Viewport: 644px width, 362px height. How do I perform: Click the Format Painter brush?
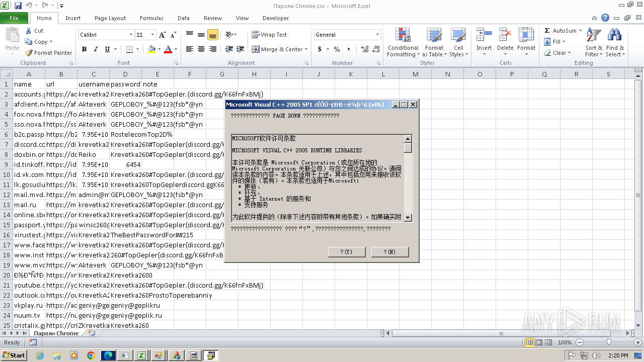(29, 53)
